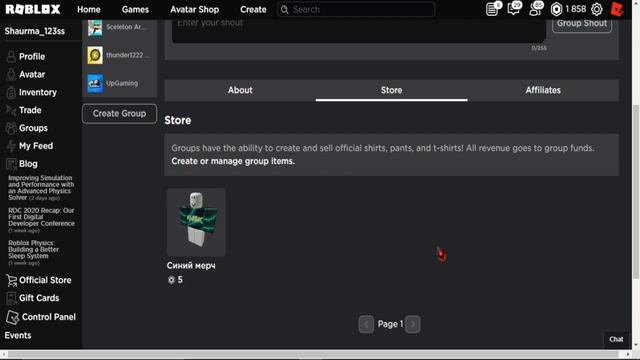Image resolution: width=640 pixels, height=360 pixels.
Task: Open the Синий мерч item title
Action: [191, 265]
